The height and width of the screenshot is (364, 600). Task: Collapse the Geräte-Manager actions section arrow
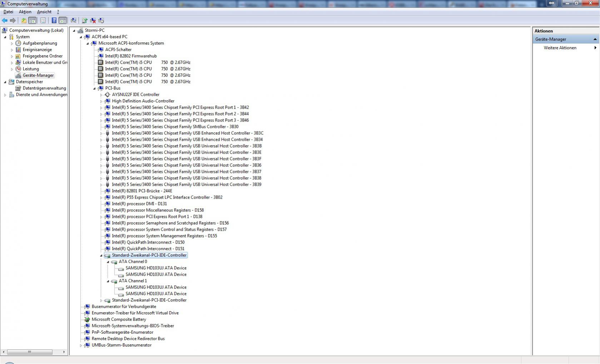click(x=595, y=39)
